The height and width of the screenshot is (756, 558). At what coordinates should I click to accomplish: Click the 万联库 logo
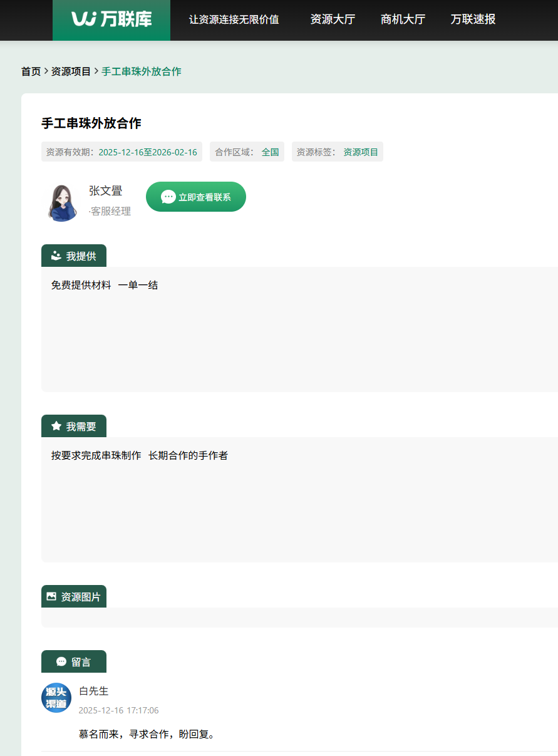pos(111,19)
